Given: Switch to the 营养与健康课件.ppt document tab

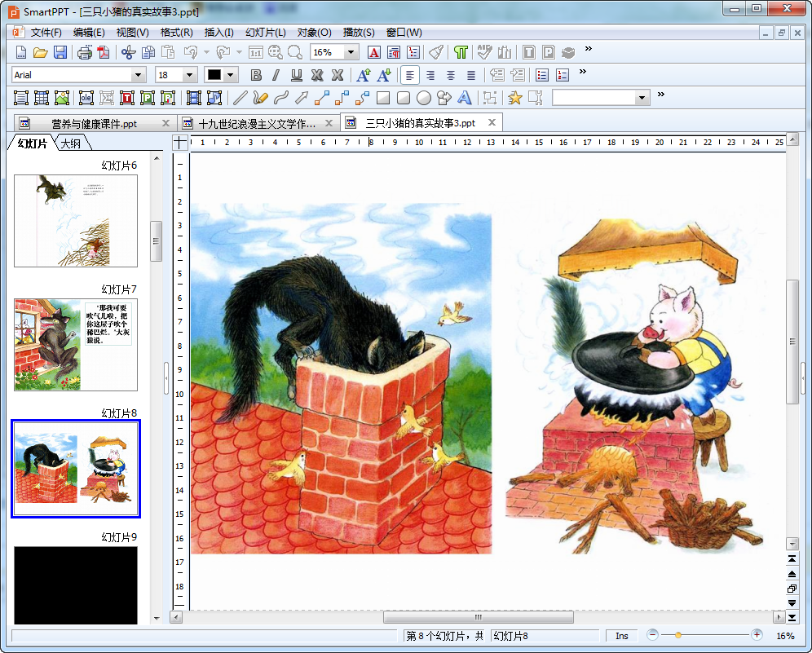Looking at the screenshot, I should [95, 123].
